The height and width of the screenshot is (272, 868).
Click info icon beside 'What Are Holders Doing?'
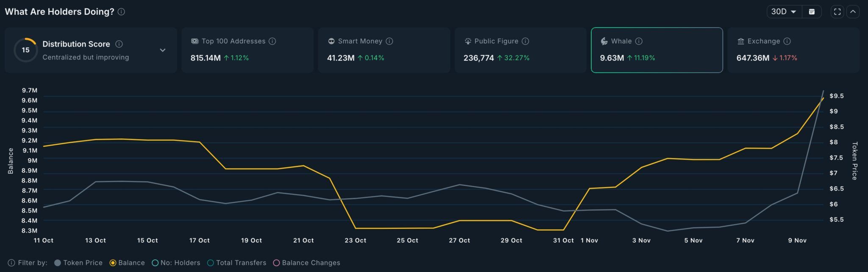tap(121, 12)
